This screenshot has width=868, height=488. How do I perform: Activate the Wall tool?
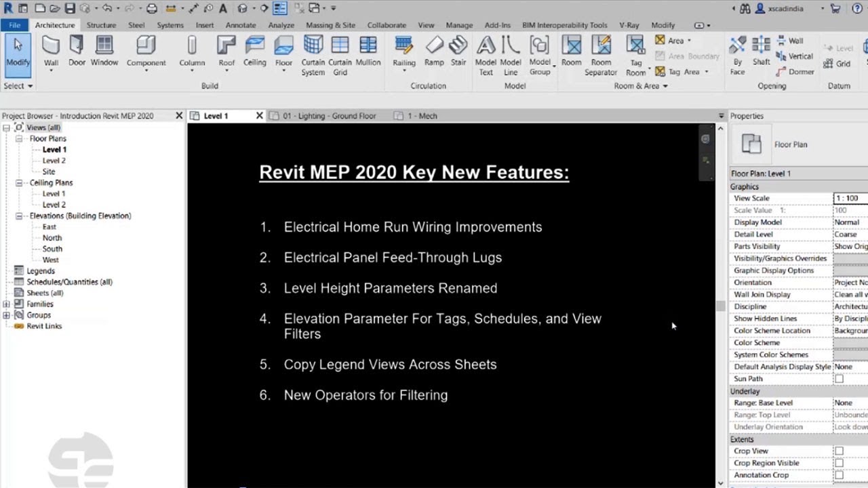point(51,53)
